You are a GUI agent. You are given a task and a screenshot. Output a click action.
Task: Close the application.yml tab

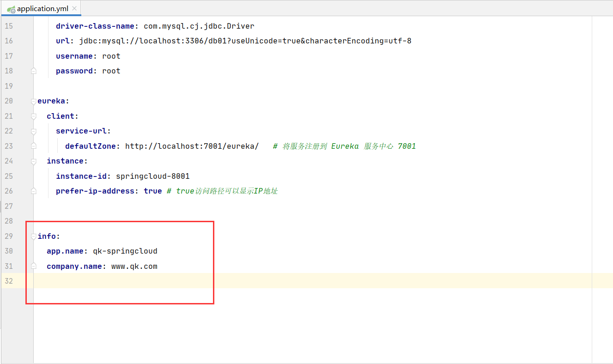pyautogui.click(x=74, y=9)
